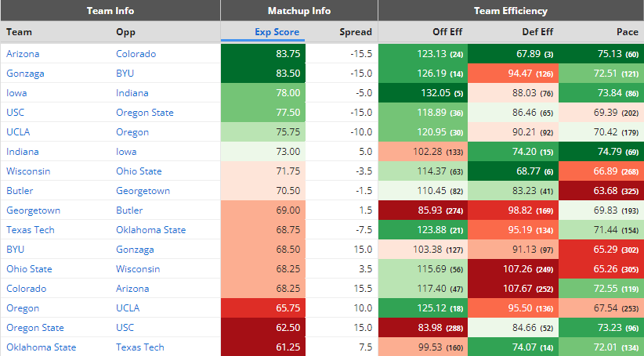Screen dimensions: 644x356
Task: Open opponent Ohio State link in Wisconsin row
Action: pyautogui.click(x=139, y=171)
